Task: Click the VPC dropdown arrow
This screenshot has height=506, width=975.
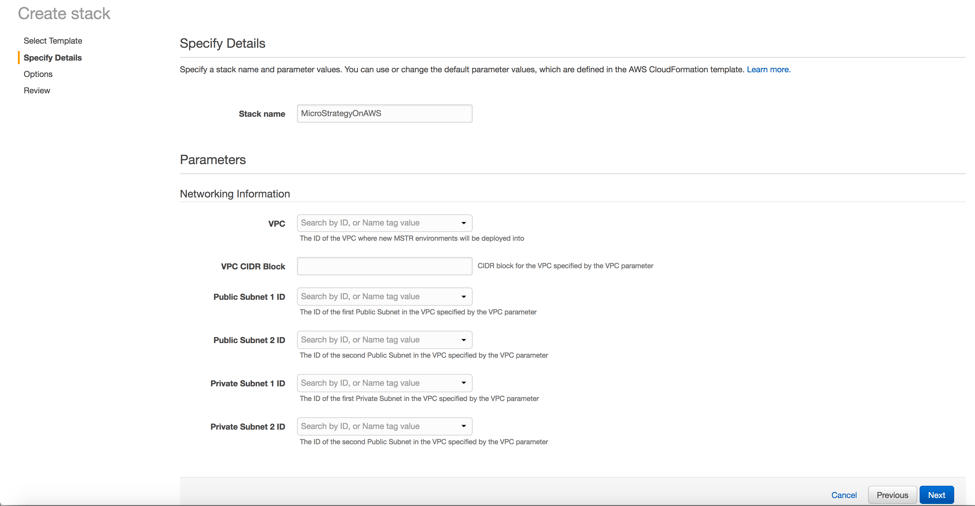Action: point(463,223)
